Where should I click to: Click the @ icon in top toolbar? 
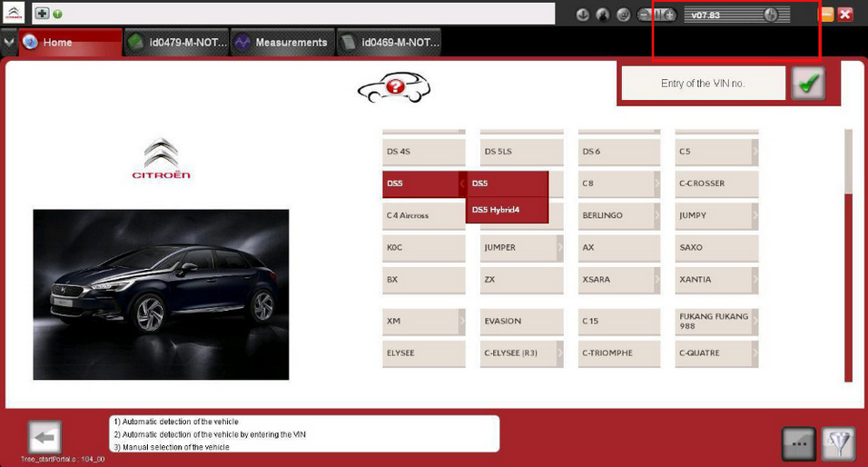coord(624,15)
